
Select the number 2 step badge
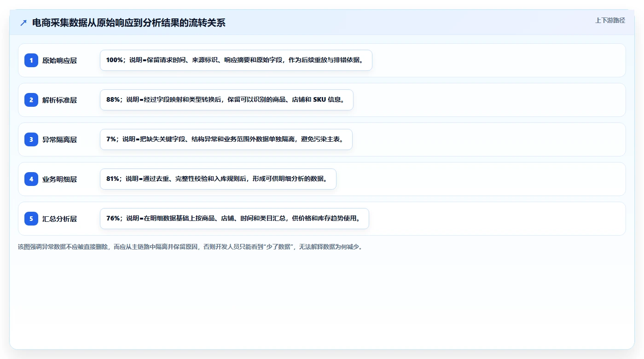tap(31, 100)
